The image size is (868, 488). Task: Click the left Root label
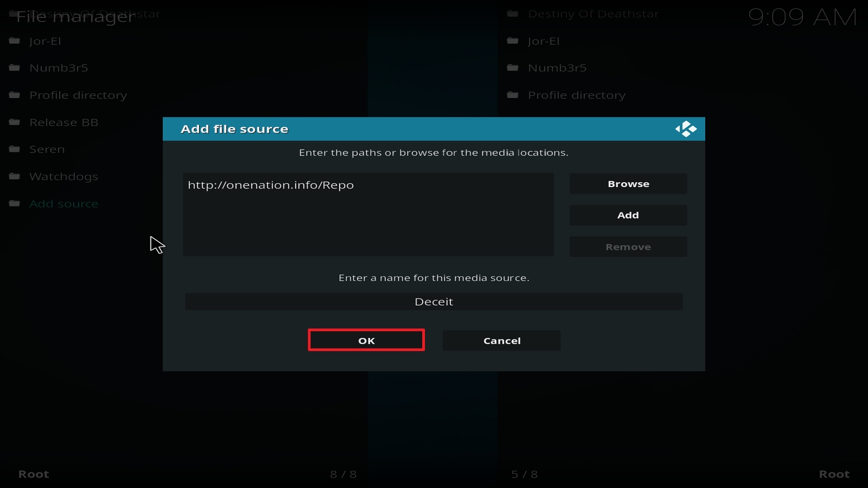coord(33,474)
